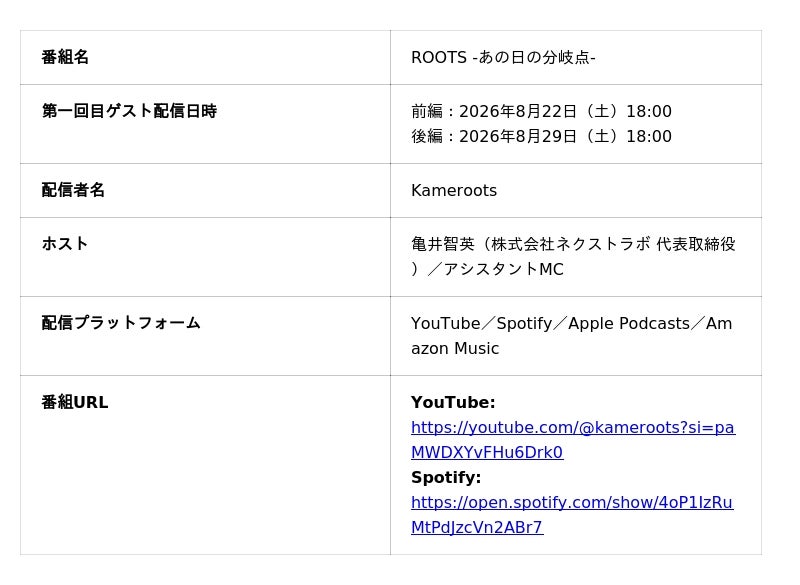Click the MtPdJzcVn2ABr7 link continuation
Viewport: 800px width, 585px height.
coord(477,527)
